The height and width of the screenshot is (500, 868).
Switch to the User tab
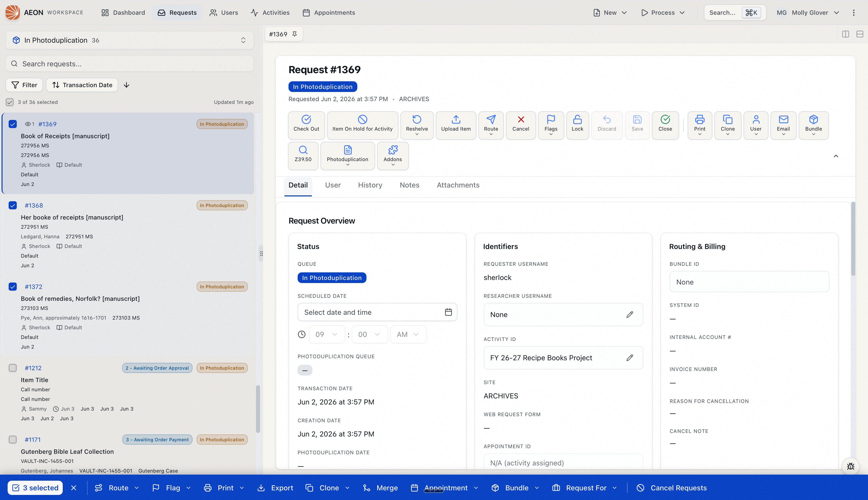point(333,185)
